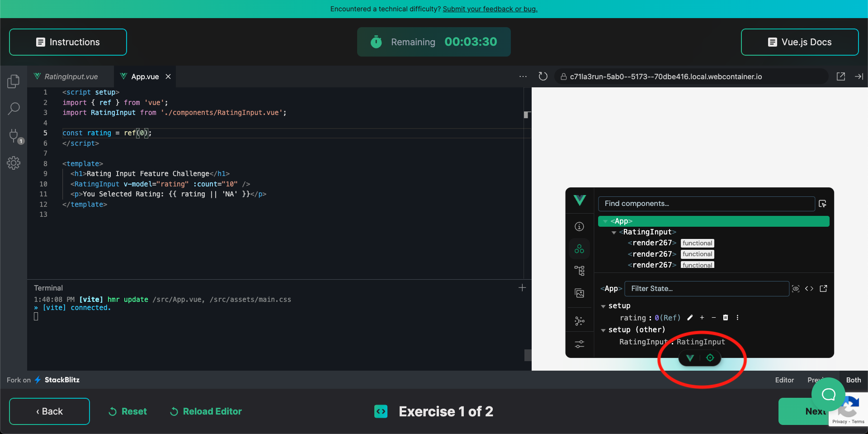Open the Vue.js Docs button

tap(800, 42)
